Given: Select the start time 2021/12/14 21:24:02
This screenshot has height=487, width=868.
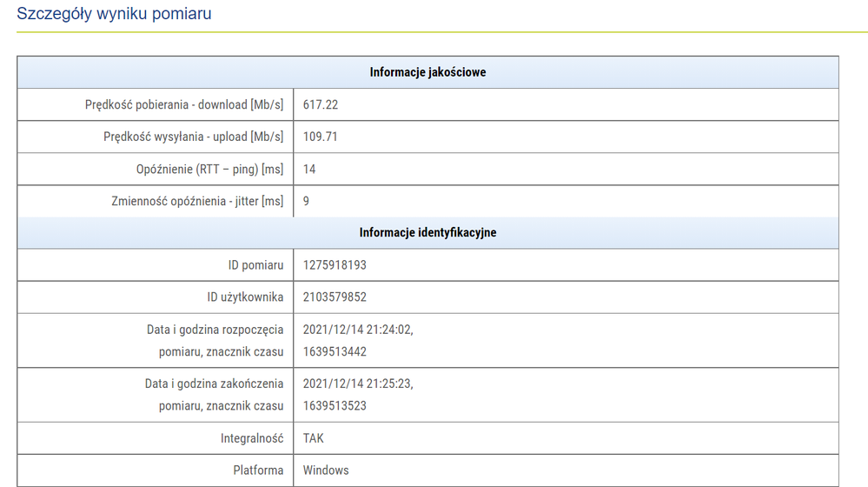Looking at the screenshot, I should (x=357, y=330).
